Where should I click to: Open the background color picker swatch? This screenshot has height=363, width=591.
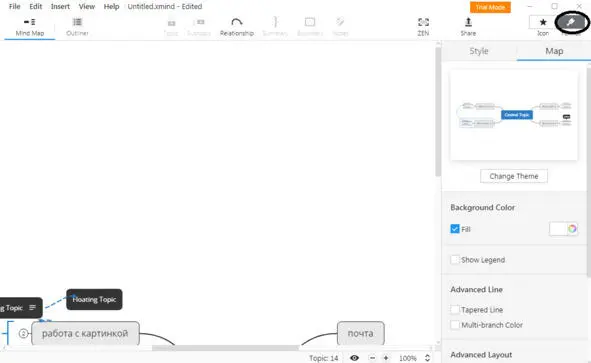(563, 229)
